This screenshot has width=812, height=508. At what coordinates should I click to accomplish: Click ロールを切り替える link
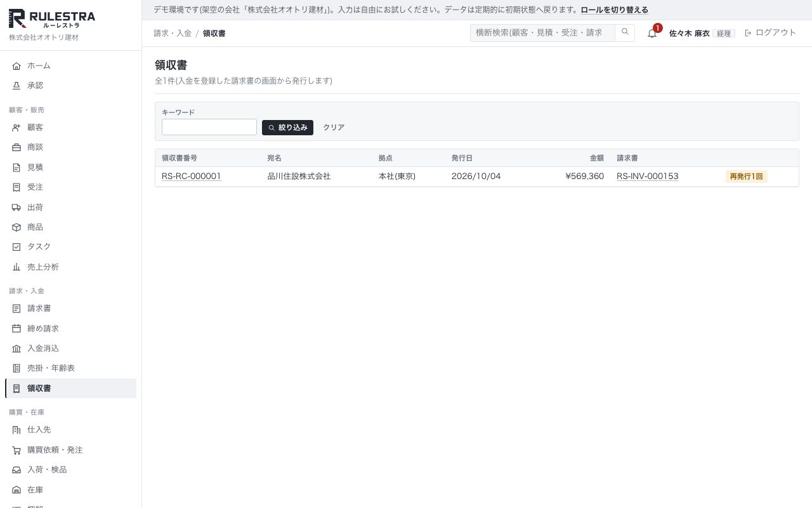point(615,10)
